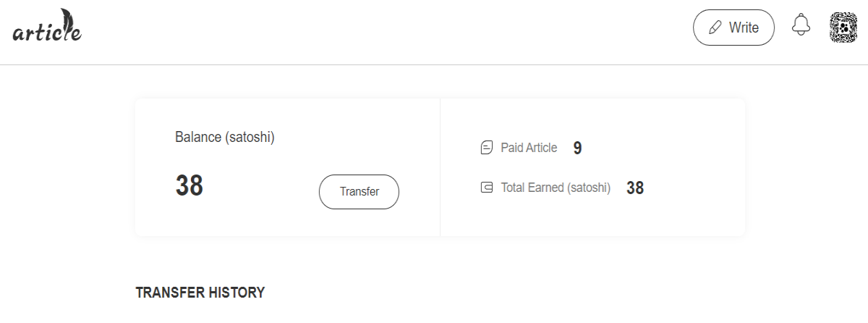The width and height of the screenshot is (868, 323).
Task: Select the Balance (satoshi) label
Action: click(225, 137)
